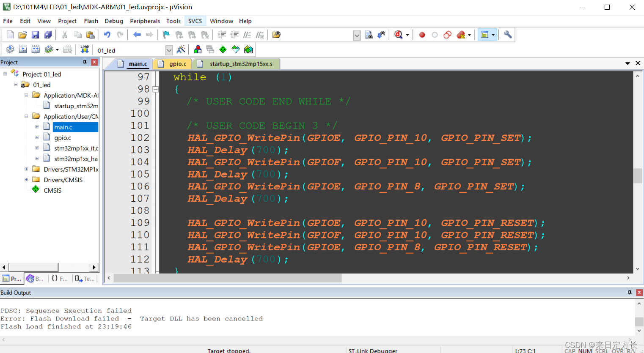Download code to flash memory

click(84, 49)
